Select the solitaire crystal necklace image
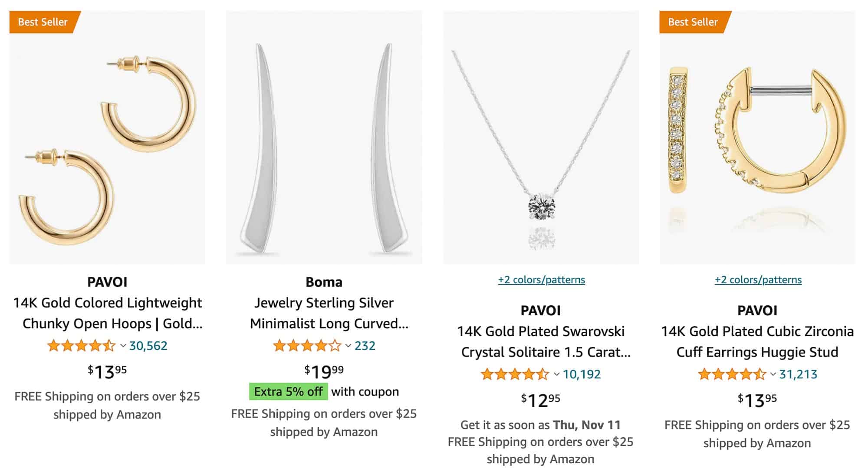 [x=541, y=143]
